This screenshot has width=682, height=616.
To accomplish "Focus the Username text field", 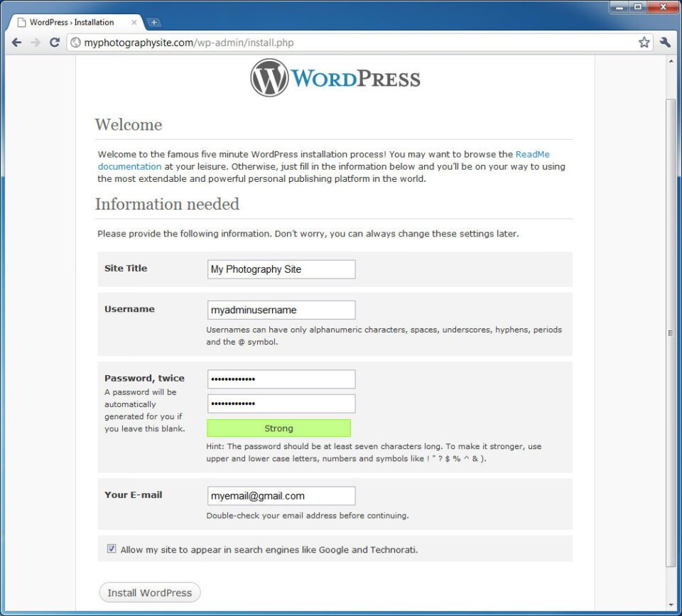I will pos(281,310).
